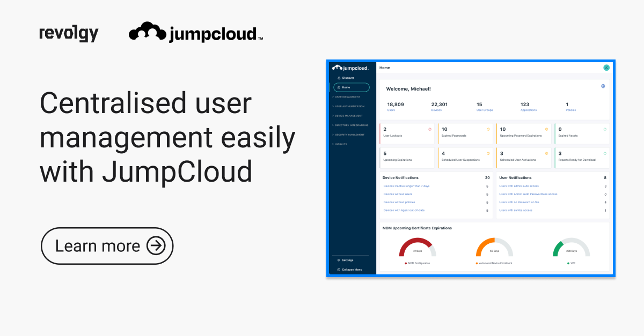Select Home in the sidebar
Screen dimensions: 644x336
(x=352, y=87)
